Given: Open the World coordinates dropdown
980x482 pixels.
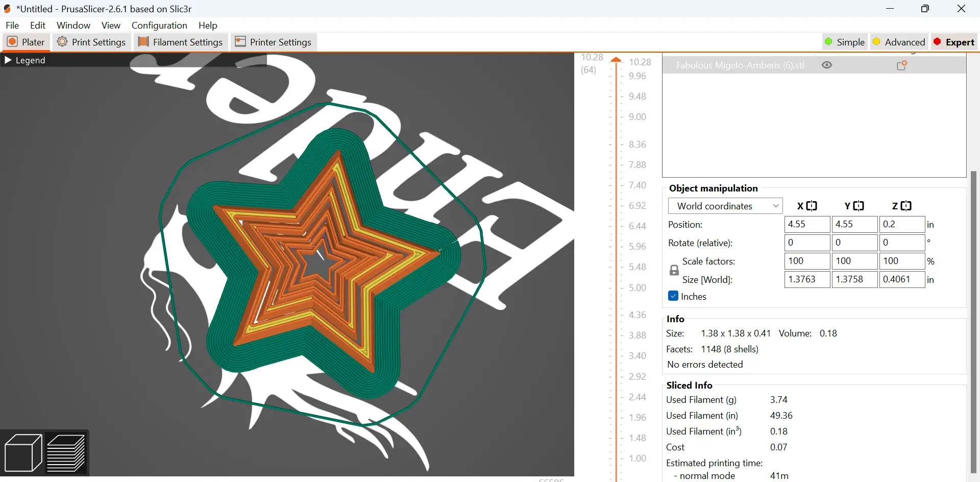Looking at the screenshot, I should [725, 206].
